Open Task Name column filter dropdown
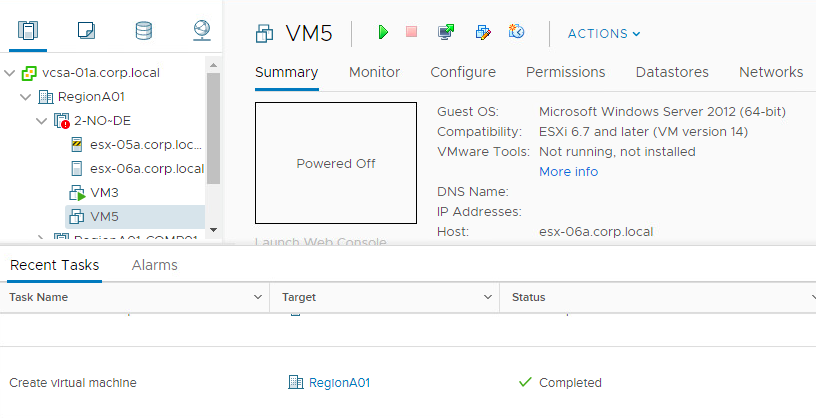This screenshot has width=816, height=418. point(258,297)
